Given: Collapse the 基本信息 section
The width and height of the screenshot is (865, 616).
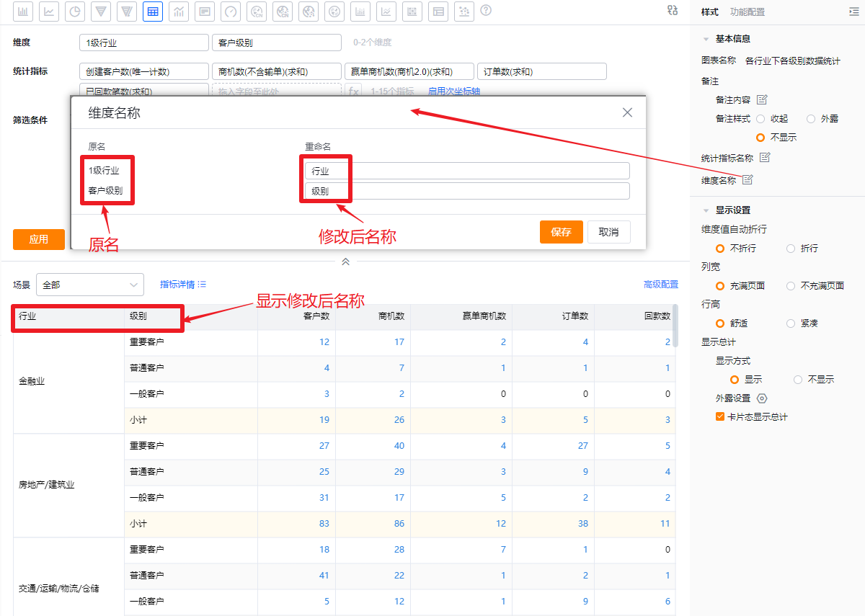Looking at the screenshot, I should (706, 39).
